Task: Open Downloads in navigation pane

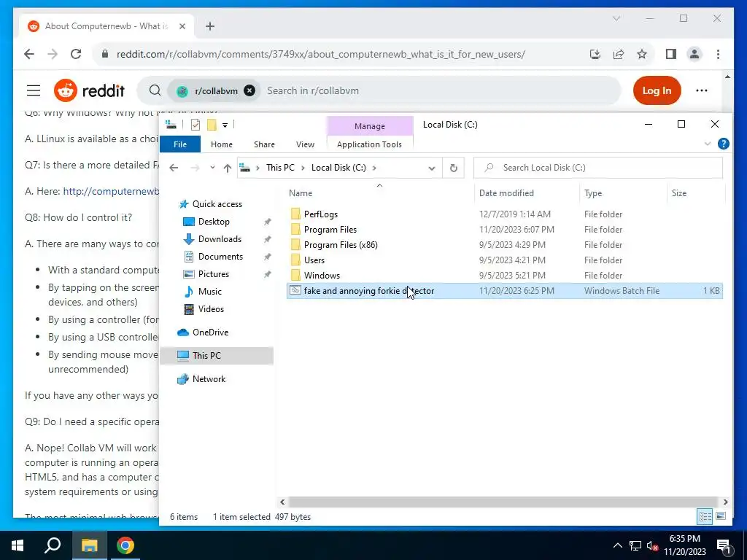Action: click(220, 239)
